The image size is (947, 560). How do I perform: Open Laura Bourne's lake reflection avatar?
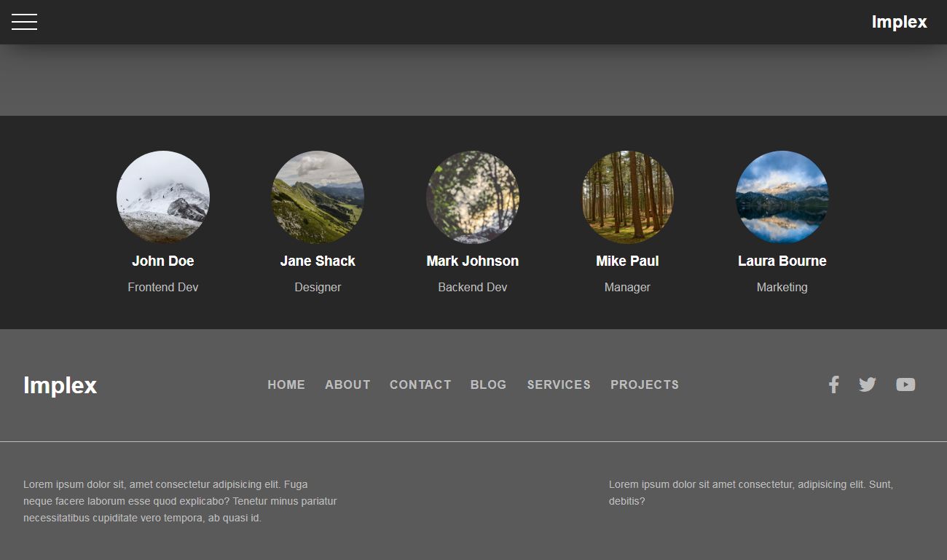(782, 197)
